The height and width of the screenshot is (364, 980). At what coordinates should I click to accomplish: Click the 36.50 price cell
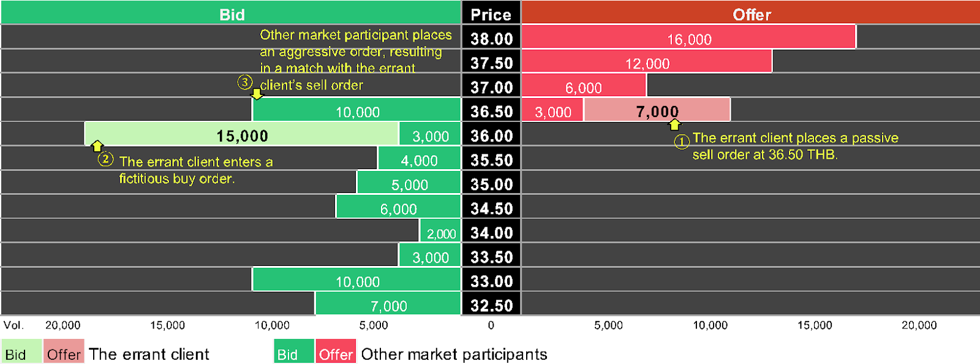point(491,111)
